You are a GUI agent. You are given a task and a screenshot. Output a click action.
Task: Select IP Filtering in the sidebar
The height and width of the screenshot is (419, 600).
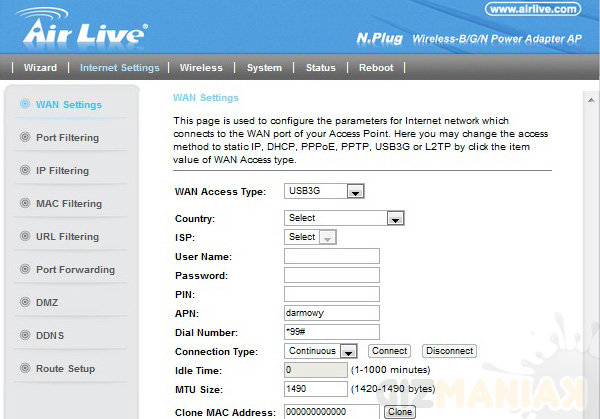pos(62,170)
